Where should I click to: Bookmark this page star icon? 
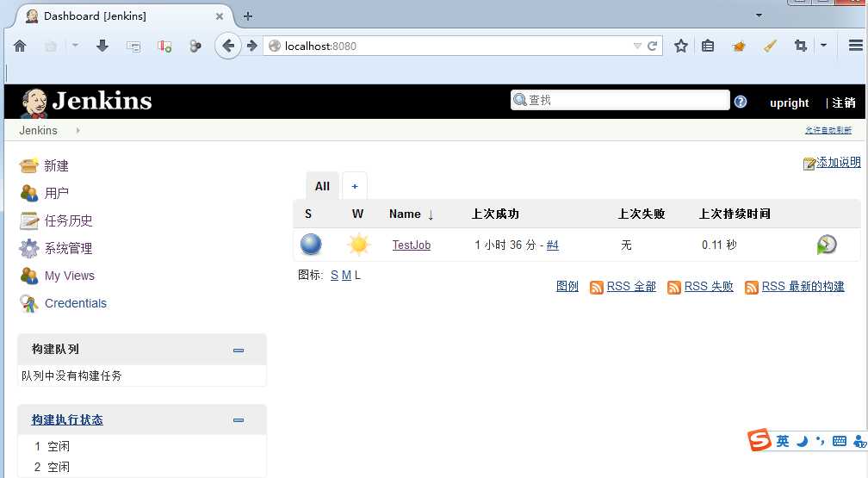click(681, 46)
